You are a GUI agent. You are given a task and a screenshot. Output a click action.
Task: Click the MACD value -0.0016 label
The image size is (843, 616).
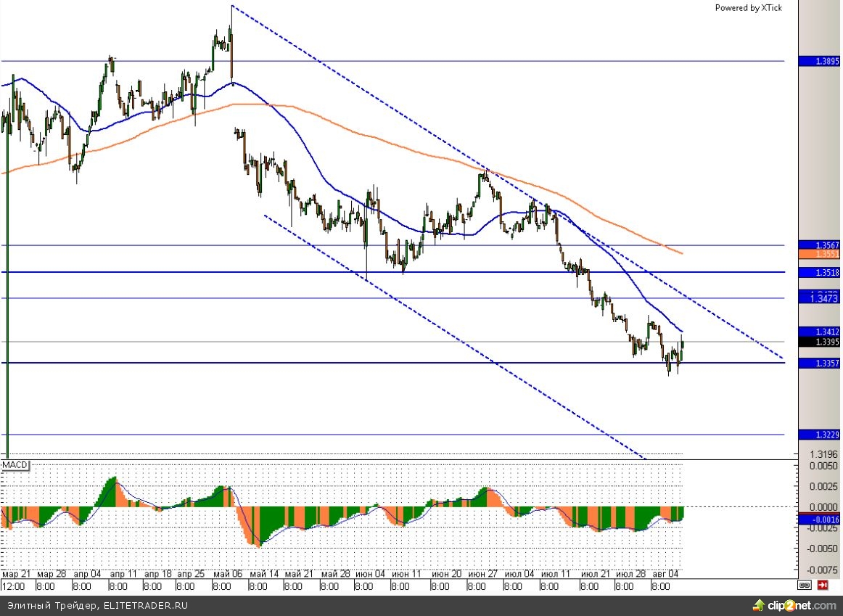point(818,519)
